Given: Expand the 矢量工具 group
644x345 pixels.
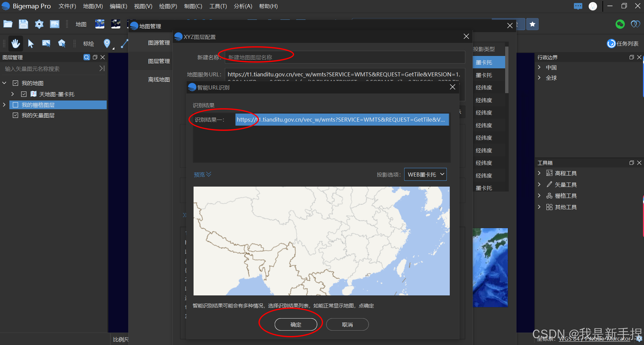Looking at the screenshot, I should [539, 185].
